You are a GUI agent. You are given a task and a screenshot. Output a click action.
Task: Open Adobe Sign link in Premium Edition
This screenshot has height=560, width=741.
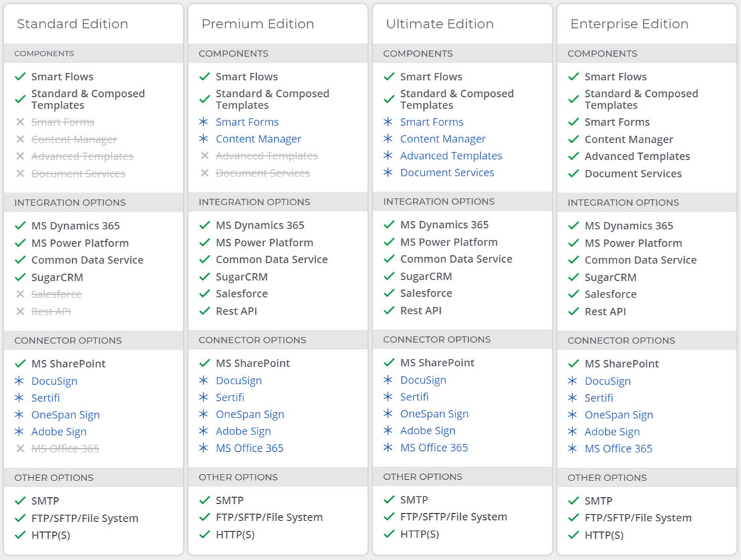243,431
